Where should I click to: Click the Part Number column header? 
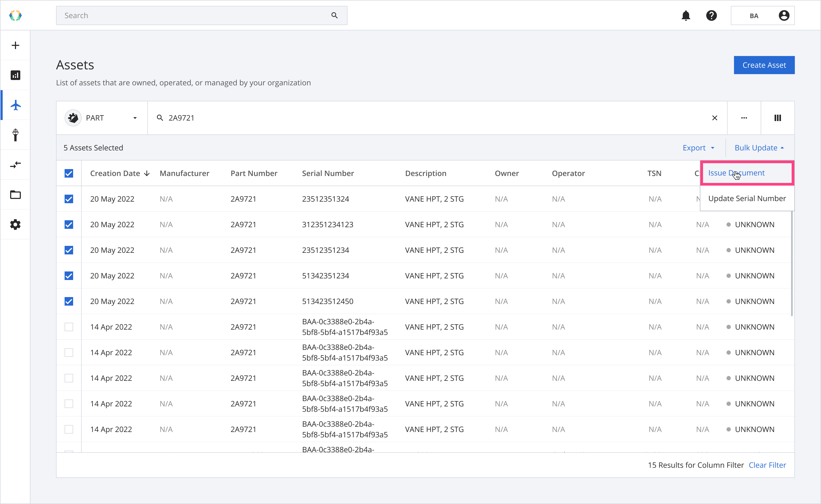point(254,173)
